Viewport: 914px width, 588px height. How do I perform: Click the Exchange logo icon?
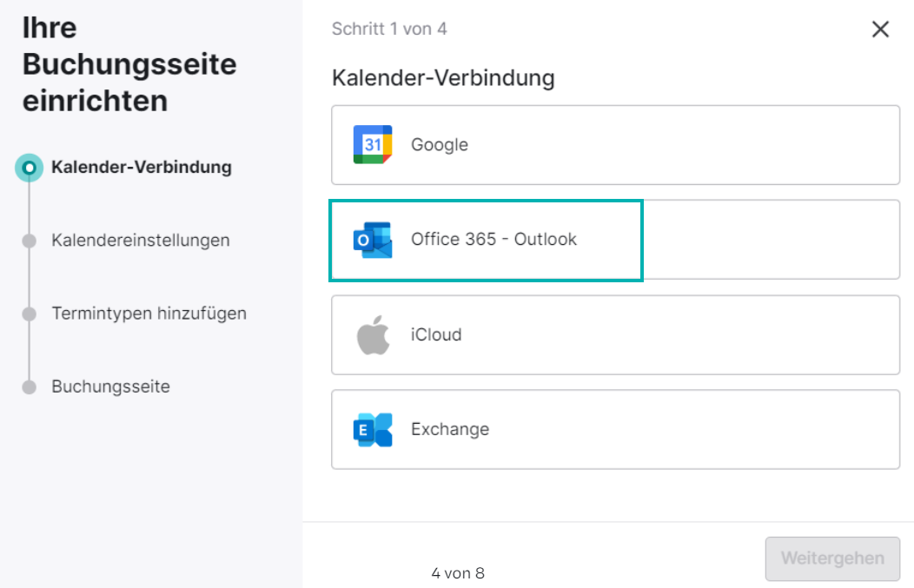click(x=373, y=430)
